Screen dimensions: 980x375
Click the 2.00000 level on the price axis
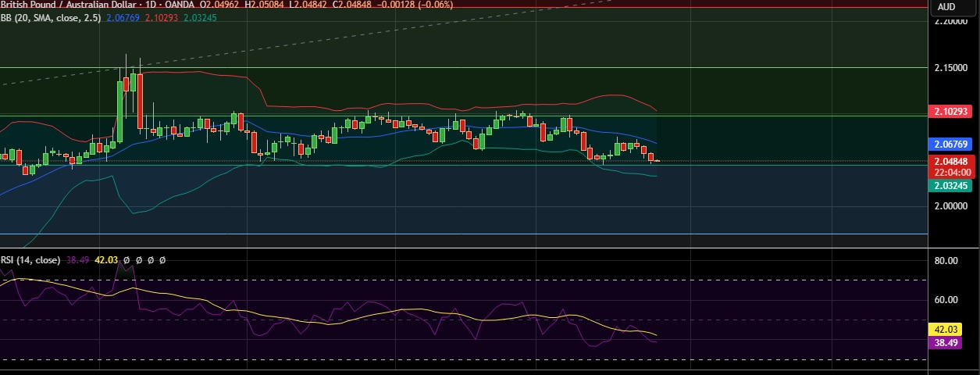coord(951,206)
